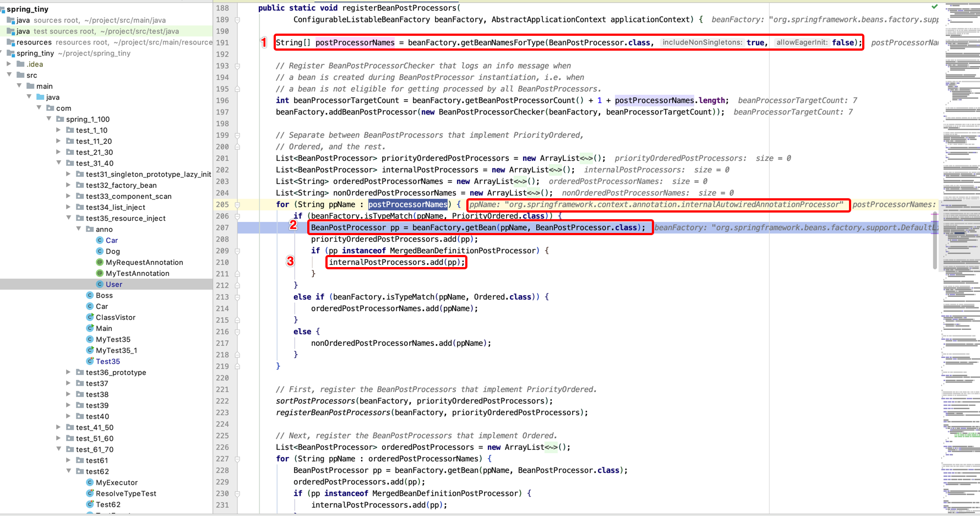Expand the .idea folder arrow
The width and height of the screenshot is (980, 516).
(9, 64)
